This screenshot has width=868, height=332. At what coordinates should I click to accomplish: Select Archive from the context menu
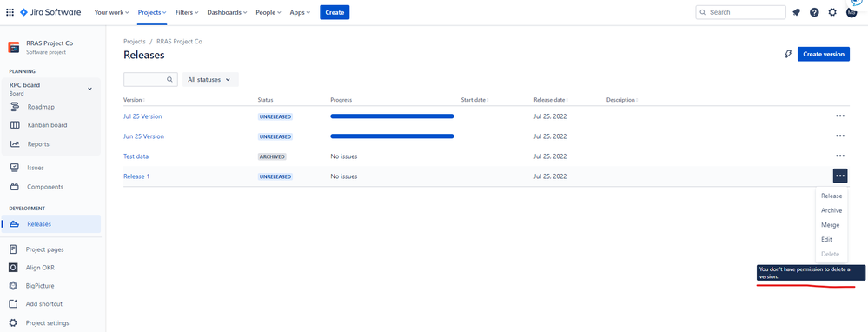(832, 210)
